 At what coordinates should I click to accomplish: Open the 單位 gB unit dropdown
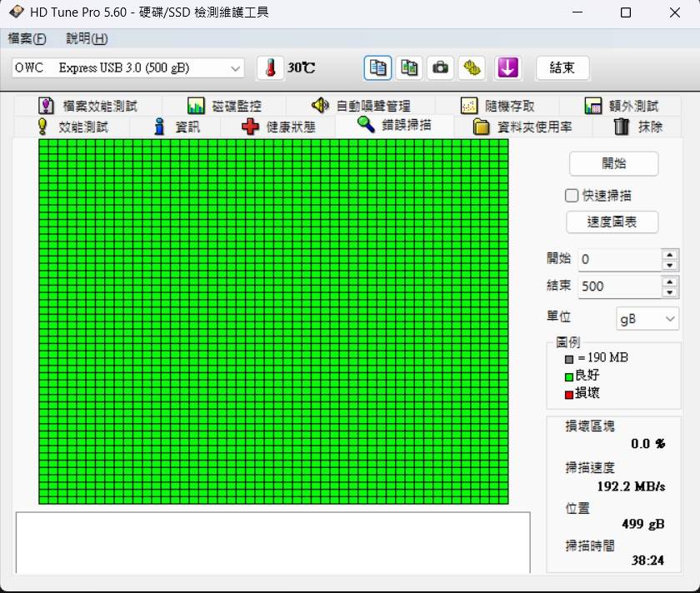click(x=670, y=319)
